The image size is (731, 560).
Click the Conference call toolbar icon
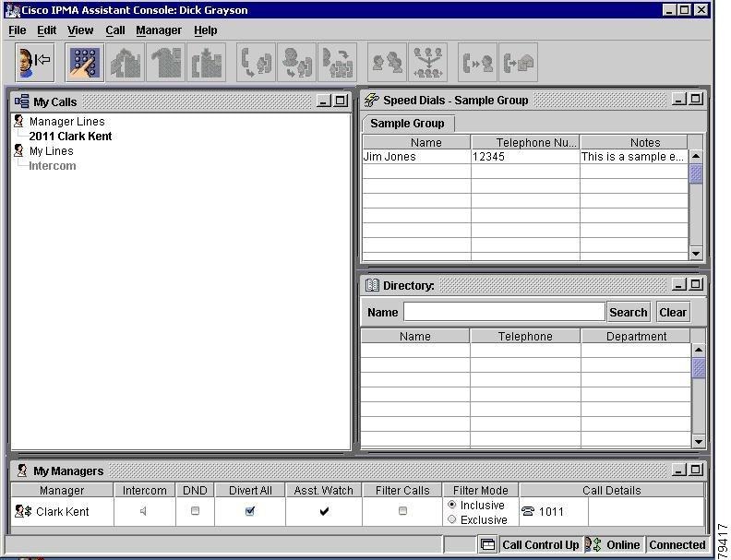[428, 63]
